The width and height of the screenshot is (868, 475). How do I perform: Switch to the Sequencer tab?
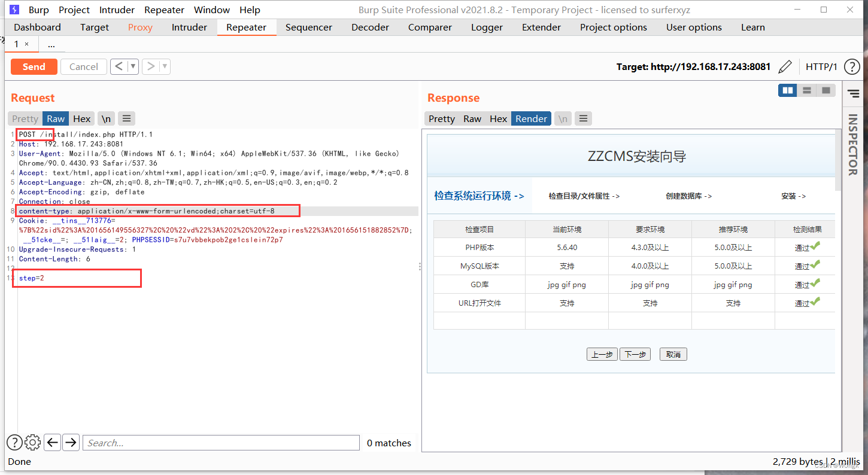[309, 27]
